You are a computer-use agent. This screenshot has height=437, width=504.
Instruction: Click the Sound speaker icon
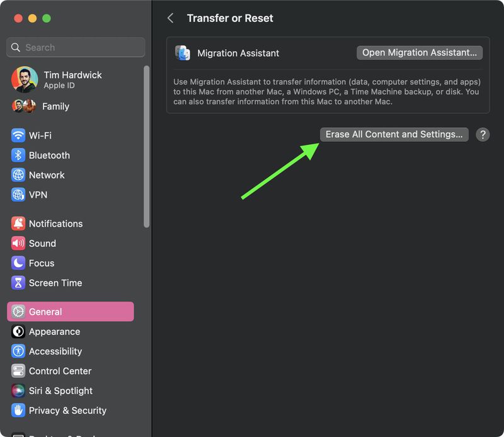point(17,243)
